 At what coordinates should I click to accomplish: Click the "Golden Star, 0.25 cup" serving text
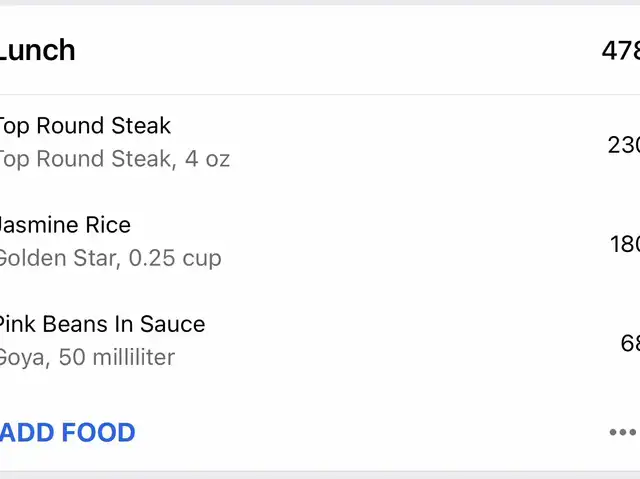coord(109,258)
